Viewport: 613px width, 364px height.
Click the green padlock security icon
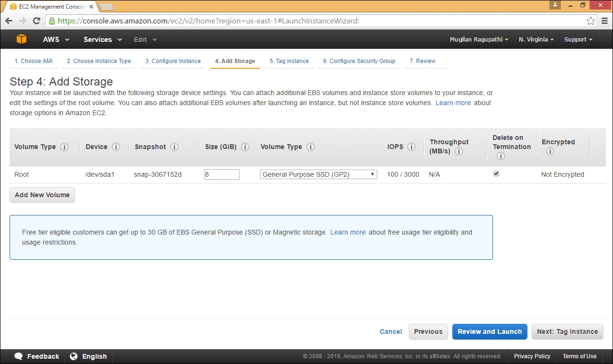(x=52, y=21)
